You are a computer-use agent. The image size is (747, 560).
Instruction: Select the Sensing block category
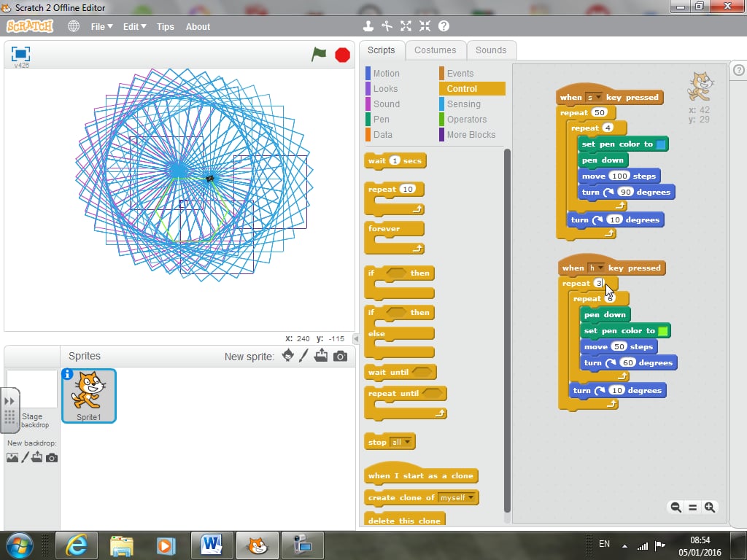(463, 104)
